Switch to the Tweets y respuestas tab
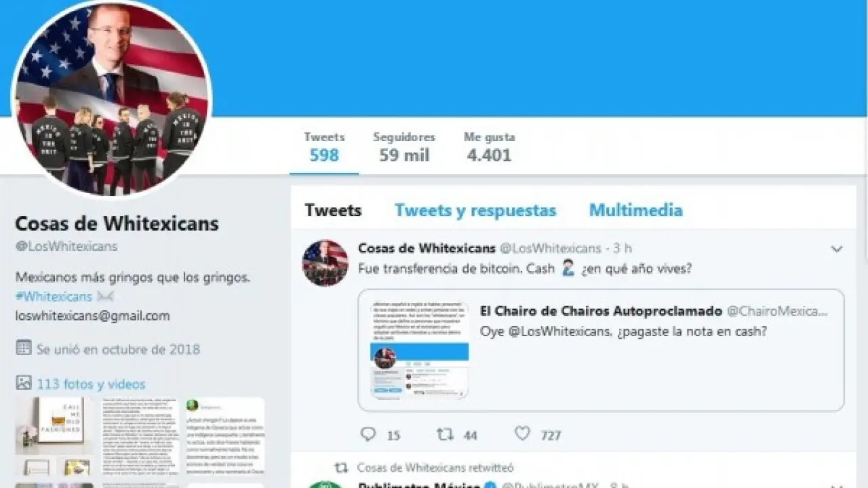The height and width of the screenshot is (488, 868). pos(475,210)
